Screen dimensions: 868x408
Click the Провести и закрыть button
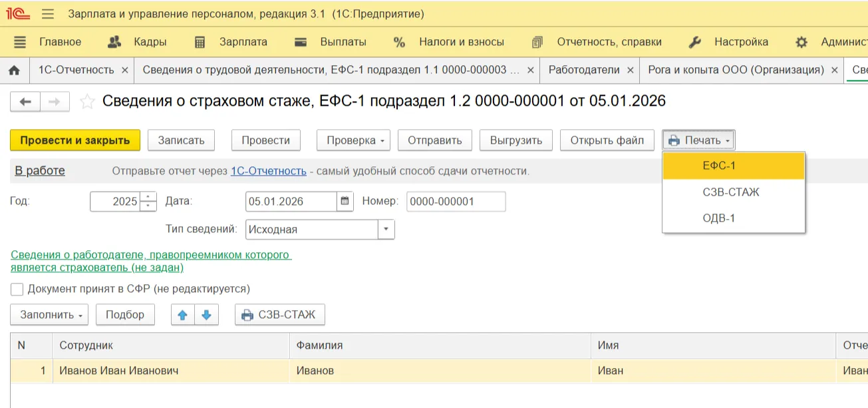click(x=74, y=140)
